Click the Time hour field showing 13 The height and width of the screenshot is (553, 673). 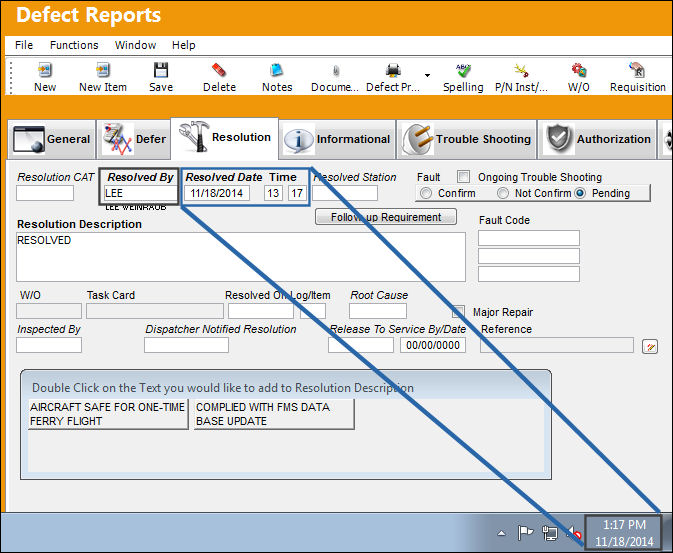pos(273,193)
